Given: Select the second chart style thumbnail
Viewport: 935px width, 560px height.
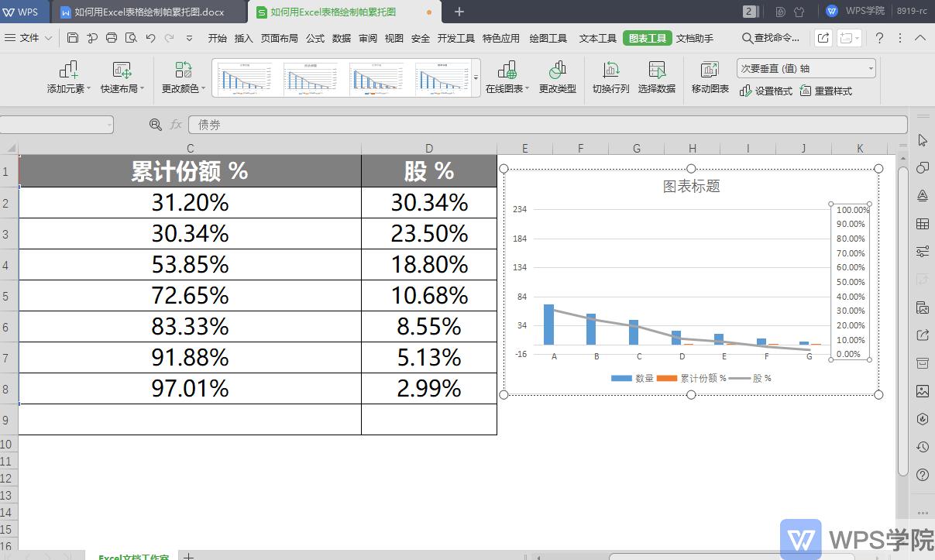Looking at the screenshot, I should pyautogui.click(x=311, y=78).
